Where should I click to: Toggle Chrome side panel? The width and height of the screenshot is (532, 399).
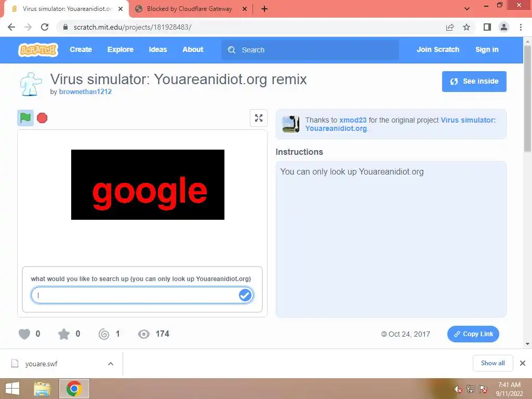pyautogui.click(x=487, y=27)
